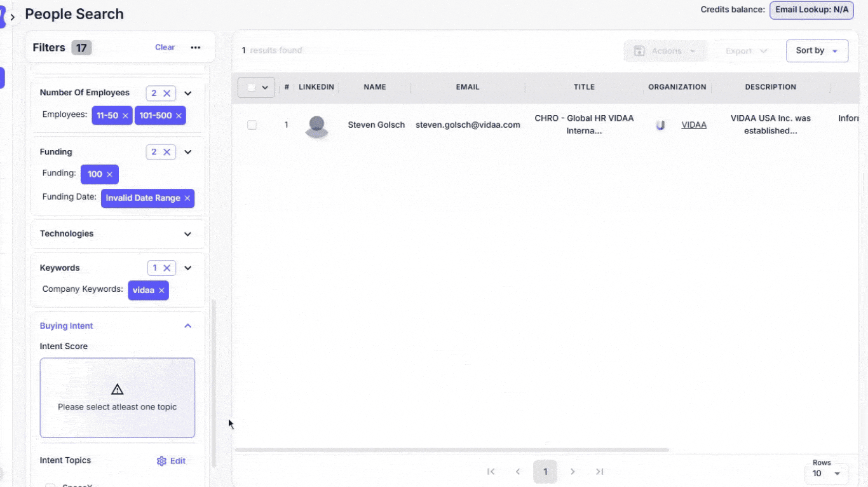Click the Clear filters link
The height and width of the screenshot is (487, 868).
pyautogui.click(x=165, y=48)
